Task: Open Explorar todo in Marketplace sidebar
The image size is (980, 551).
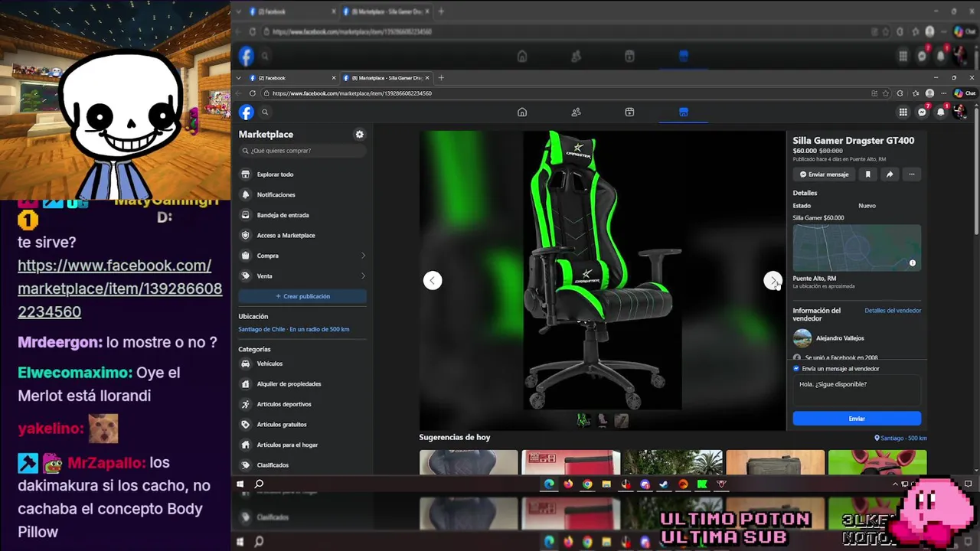Action: 302,174
